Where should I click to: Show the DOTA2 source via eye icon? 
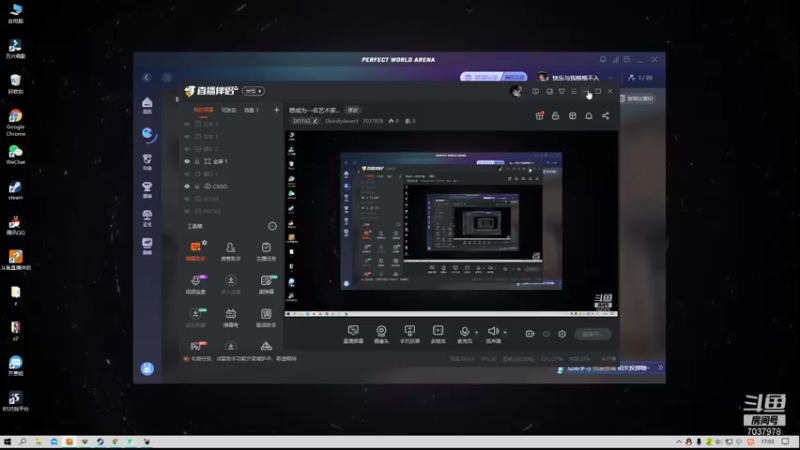click(187, 211)
